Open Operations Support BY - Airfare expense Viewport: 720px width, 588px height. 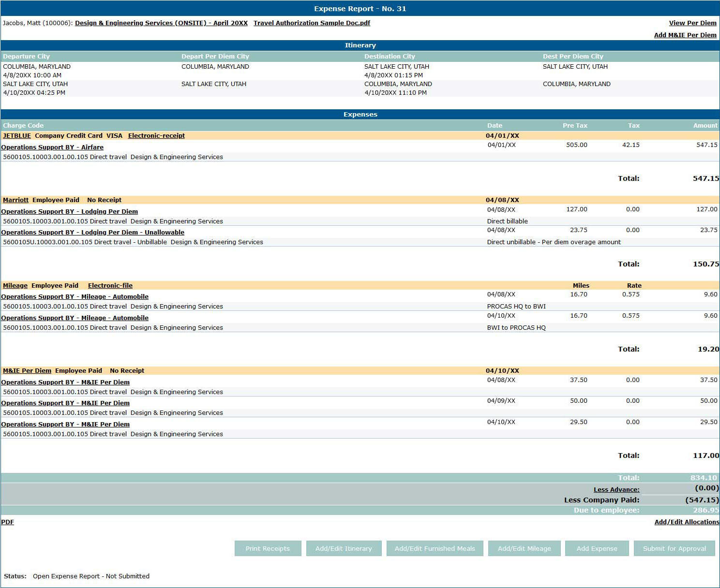[53, 147]
